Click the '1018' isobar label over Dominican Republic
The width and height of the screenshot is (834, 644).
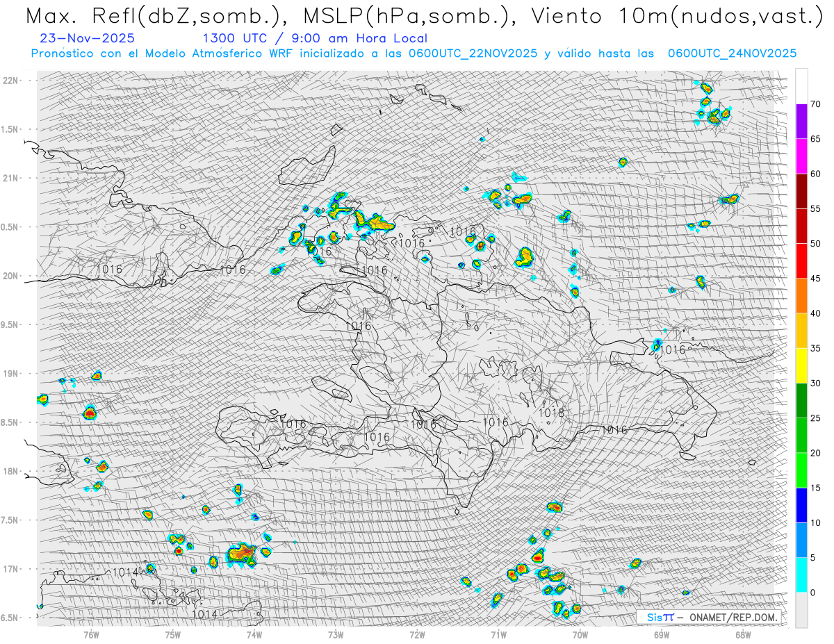coord(551,413)
